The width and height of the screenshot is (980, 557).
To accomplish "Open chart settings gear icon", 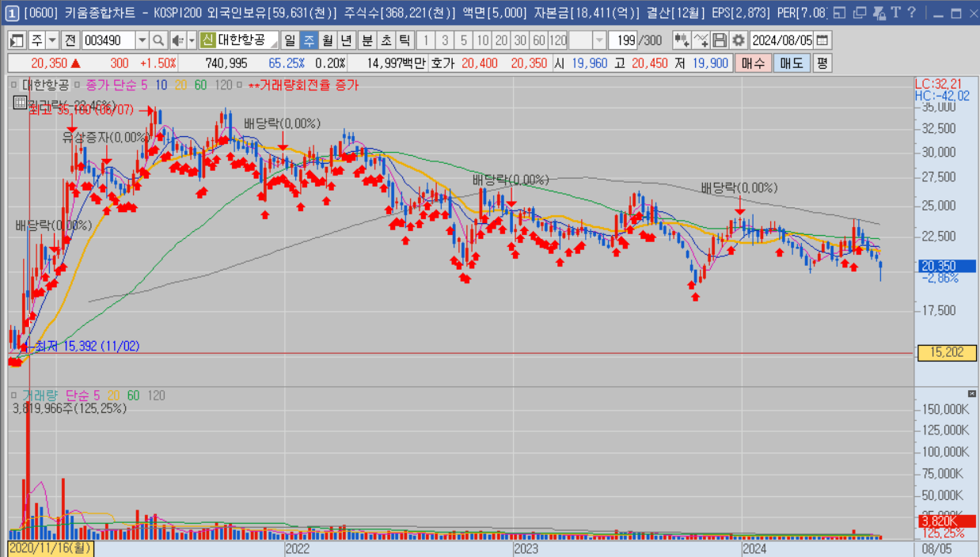I will tap(739, 41).
